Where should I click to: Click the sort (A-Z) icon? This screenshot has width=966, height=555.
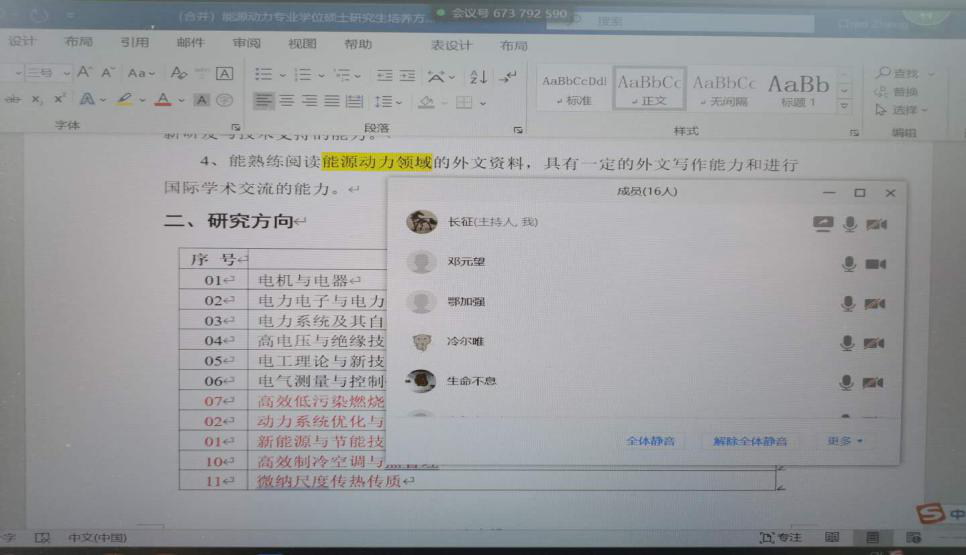pos(479,75)
